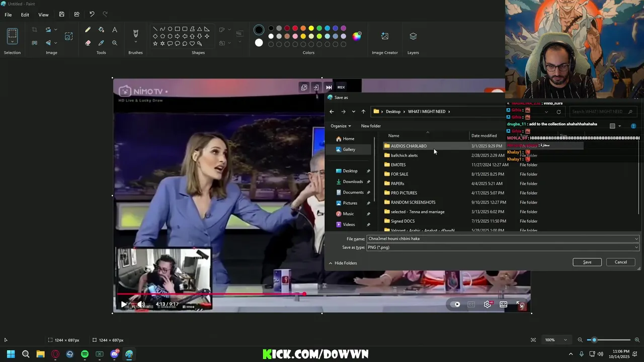The height and width of the screenshot is (362, 644).
Task: Refresh the Save as folder view
Action: (558, 112)
